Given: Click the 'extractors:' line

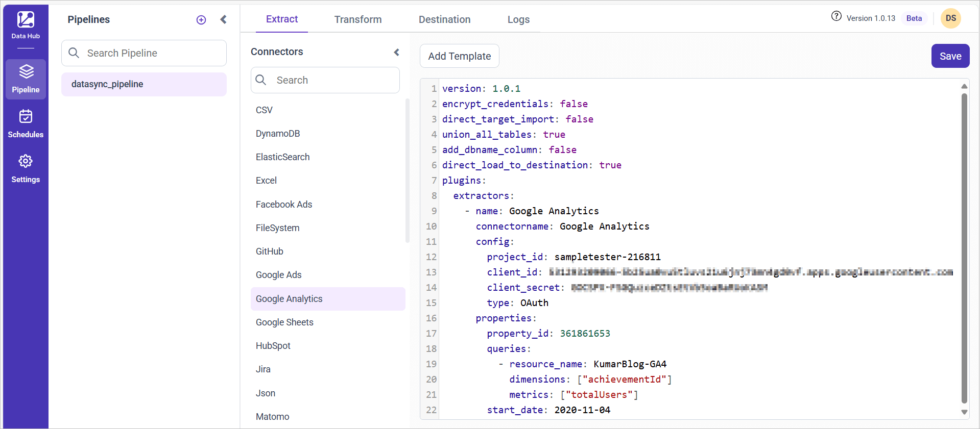Looking at the screenshot, I should [x=484, y=196].
